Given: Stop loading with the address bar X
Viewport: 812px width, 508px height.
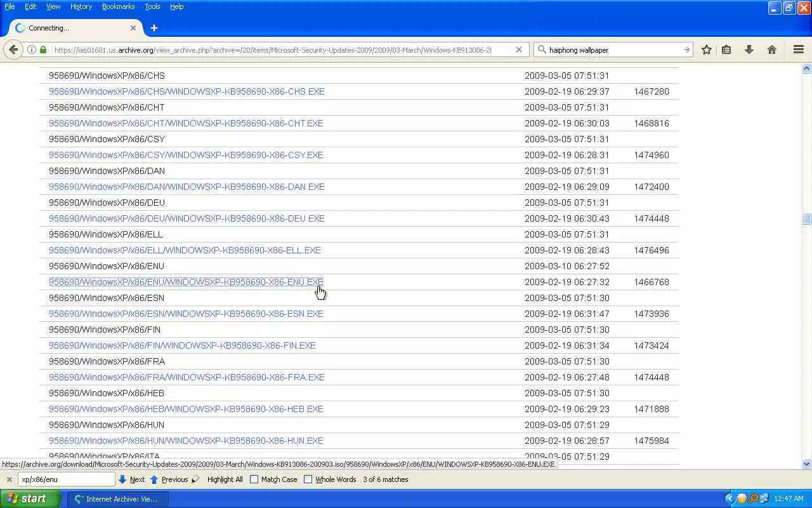Looking at the screenshot, I should coord(519,50).
